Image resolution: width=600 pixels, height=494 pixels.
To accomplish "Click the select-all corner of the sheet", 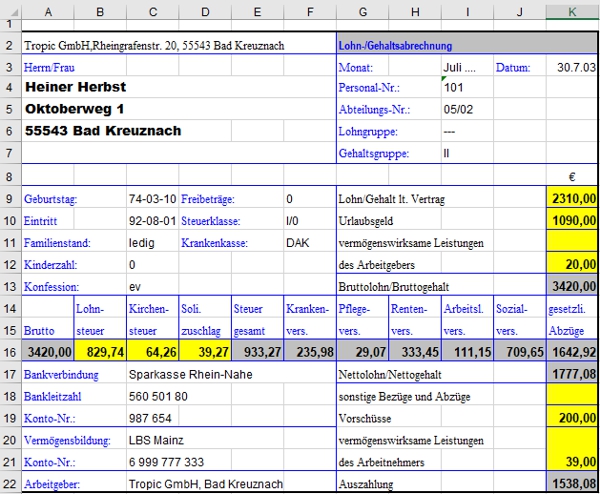I will 9,9.
